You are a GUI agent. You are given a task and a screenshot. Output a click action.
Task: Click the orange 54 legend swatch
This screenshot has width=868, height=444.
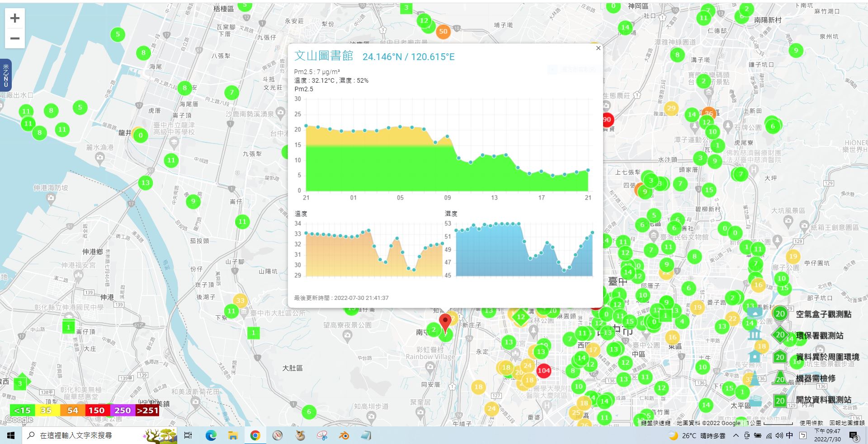point(72,410)
